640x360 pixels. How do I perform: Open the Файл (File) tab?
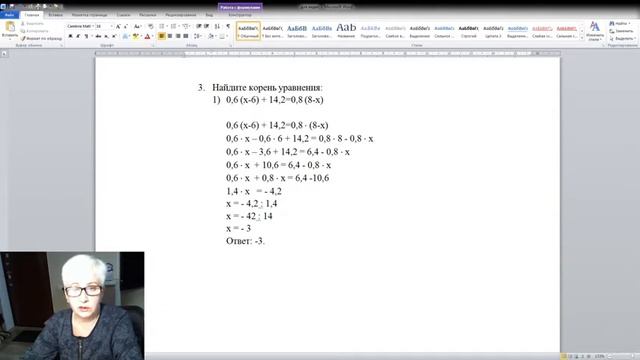[9, 15]
